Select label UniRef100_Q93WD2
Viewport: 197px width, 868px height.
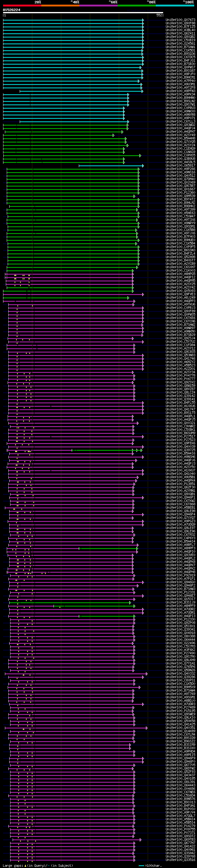coord(180,125)
